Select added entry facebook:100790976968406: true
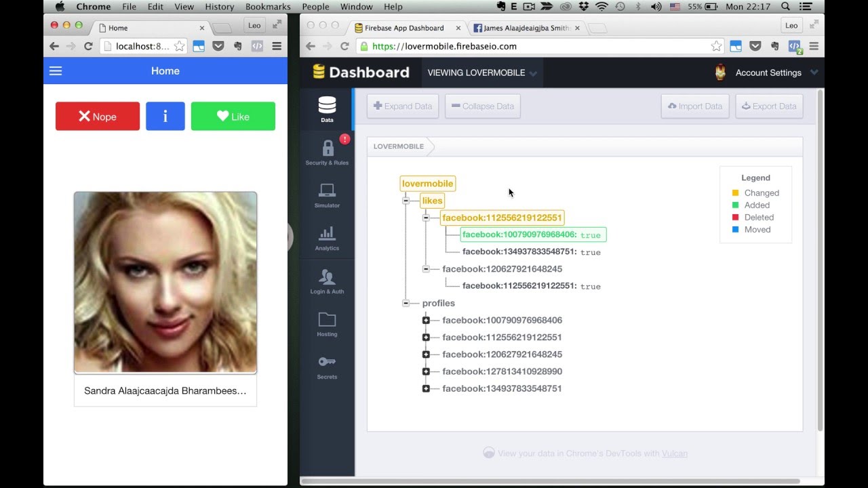The width and height of the screenshot is (868, 488). click(x=533, y=235)
